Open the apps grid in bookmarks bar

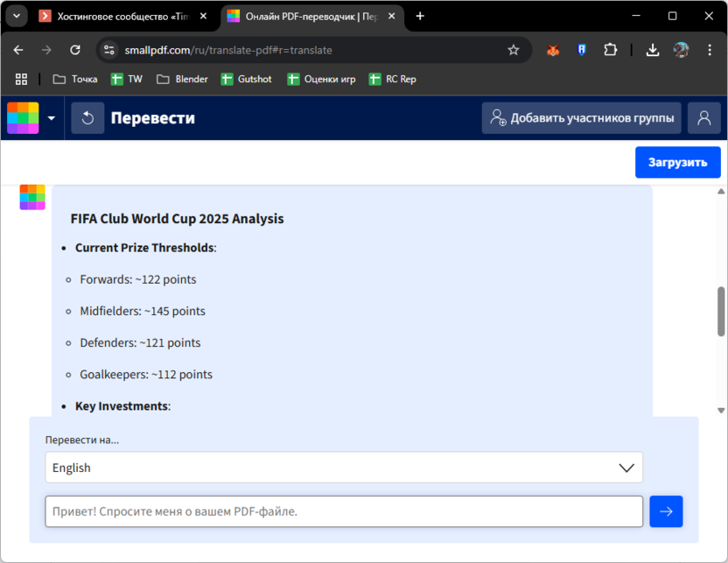(21, 80)
